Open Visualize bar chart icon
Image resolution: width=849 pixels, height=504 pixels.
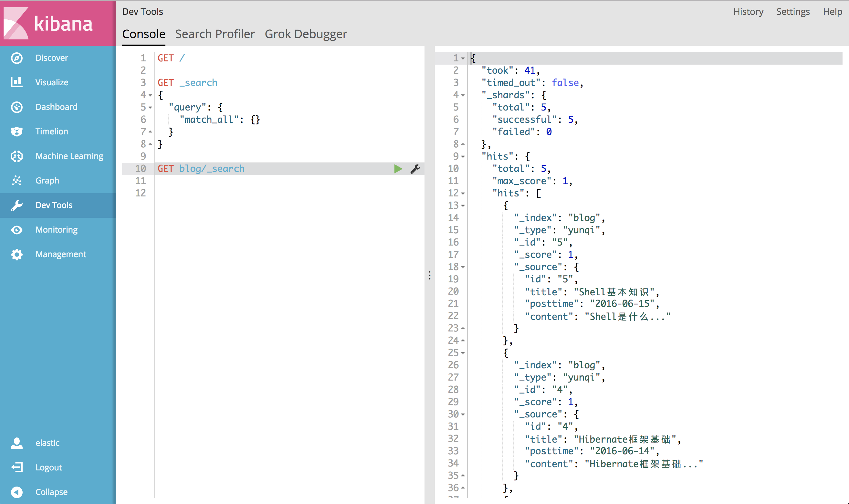pos(17,82)
